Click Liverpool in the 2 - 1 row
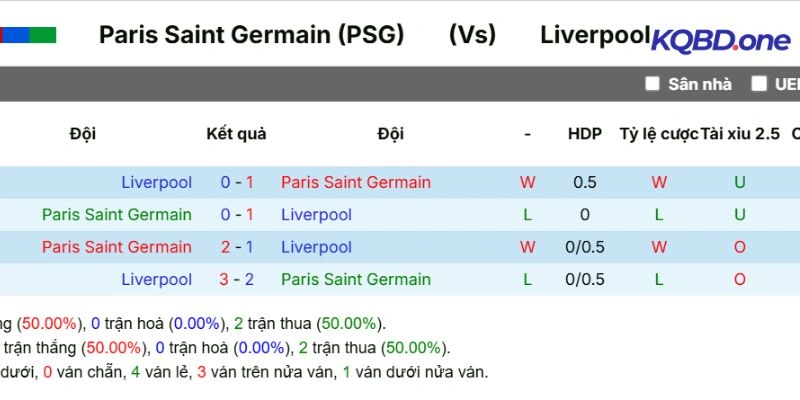The width and height of the screenshot is (800, 400). pos(316,247)
